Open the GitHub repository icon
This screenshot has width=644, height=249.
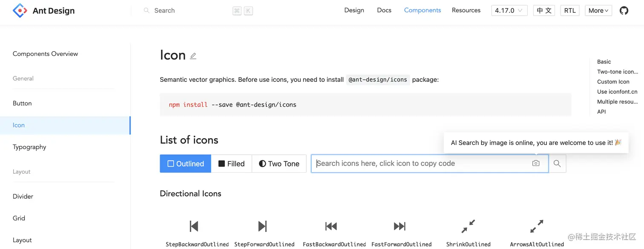click(x=624, y=11)
